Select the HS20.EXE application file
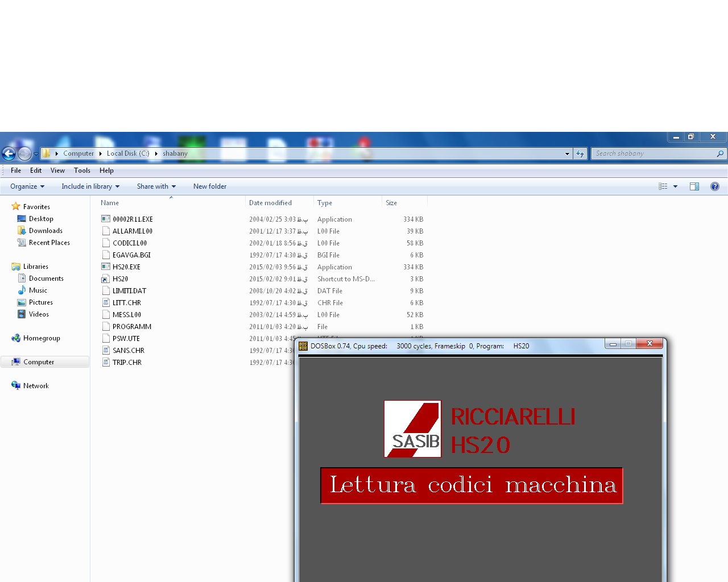The width and height of the screenshot is (728, 582). pos(126,267)
